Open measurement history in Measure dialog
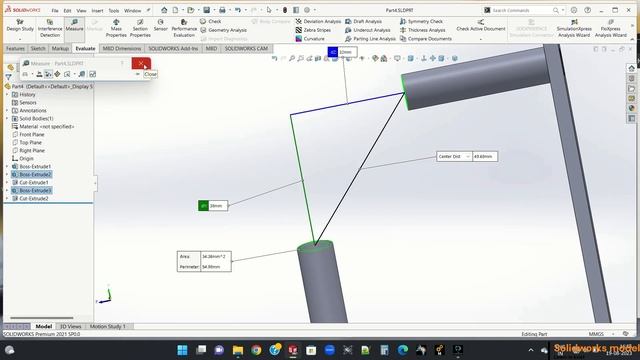Image resolution: width=640 pixels, height=360 pixels. click(x=82, y=74)
